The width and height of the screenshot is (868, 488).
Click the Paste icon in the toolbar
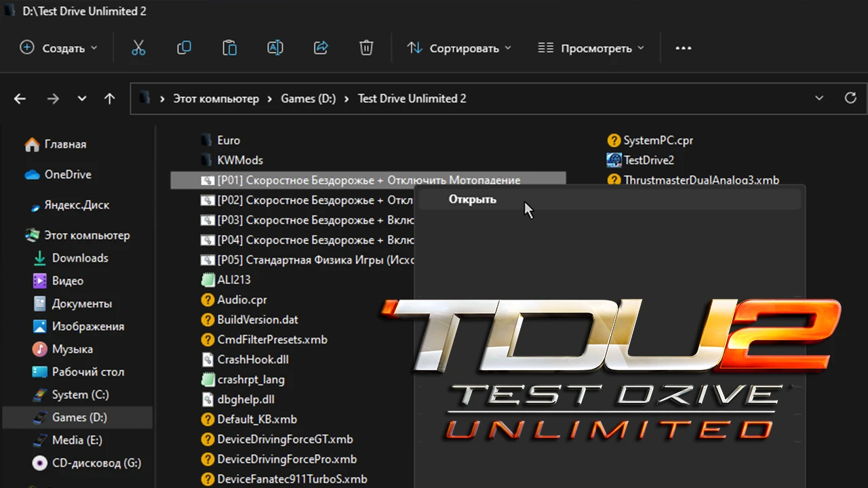(x=229, y=47)
